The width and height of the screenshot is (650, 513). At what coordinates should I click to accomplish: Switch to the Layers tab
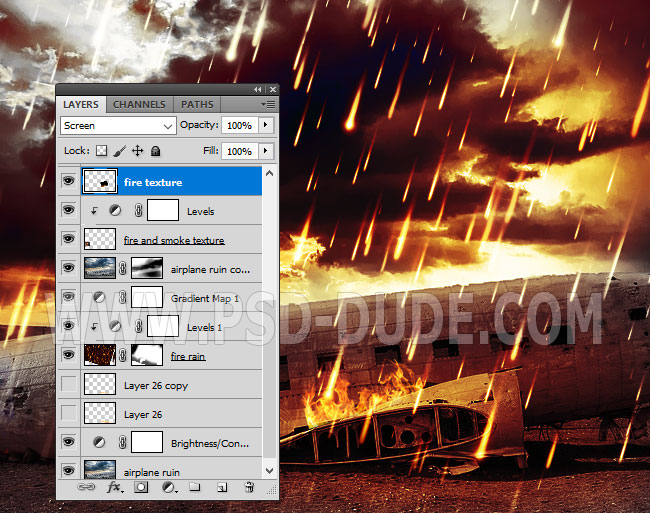pyautogui.click(x=81, y=104)
